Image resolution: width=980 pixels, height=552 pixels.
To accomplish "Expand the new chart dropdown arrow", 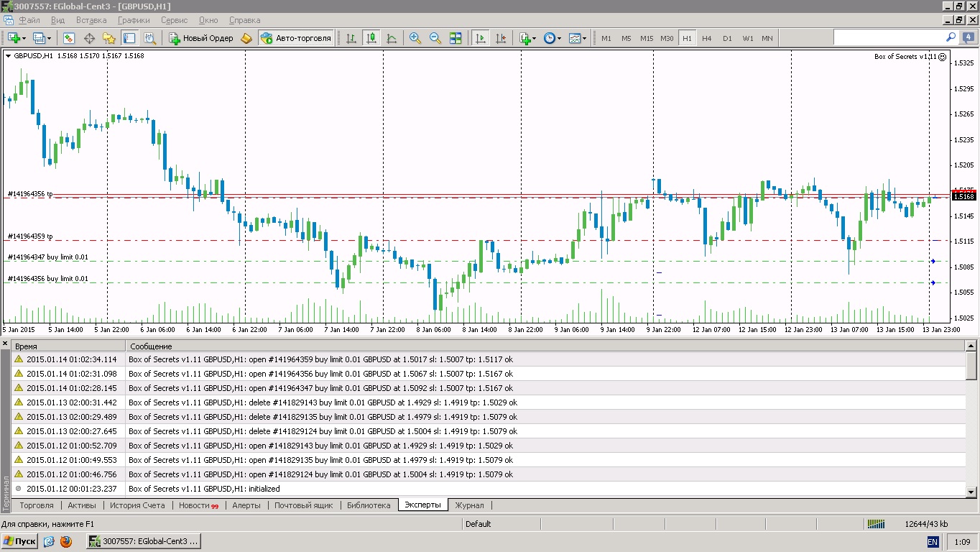I will [24, 38].
